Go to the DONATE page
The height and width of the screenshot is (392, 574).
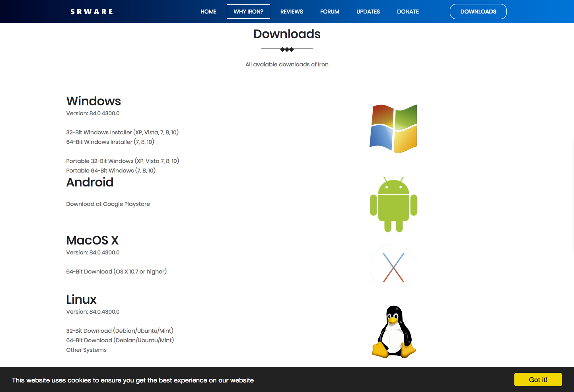tap(408, 12)
